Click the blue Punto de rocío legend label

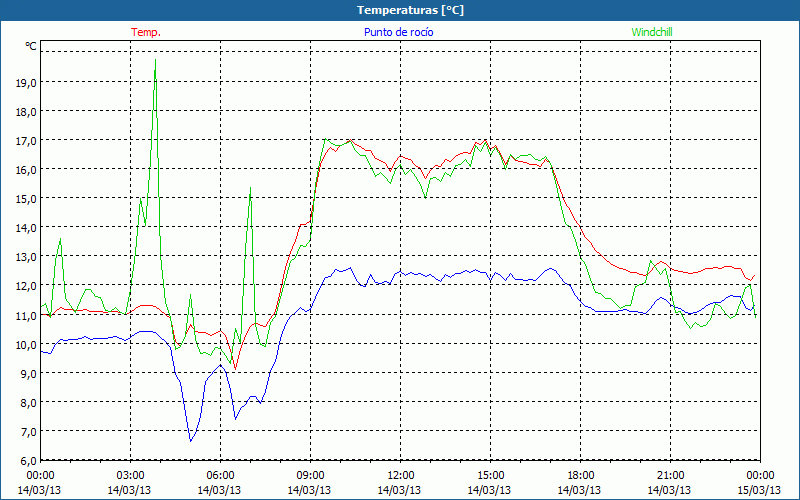398,32
